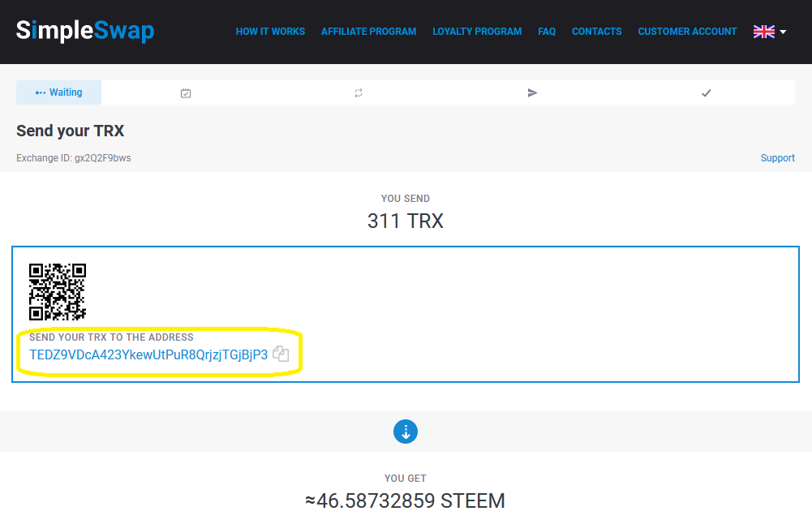Click the blue down-arrow circle icon
The width and height of the screenshot is (812, 524).
tap(406, 432)
